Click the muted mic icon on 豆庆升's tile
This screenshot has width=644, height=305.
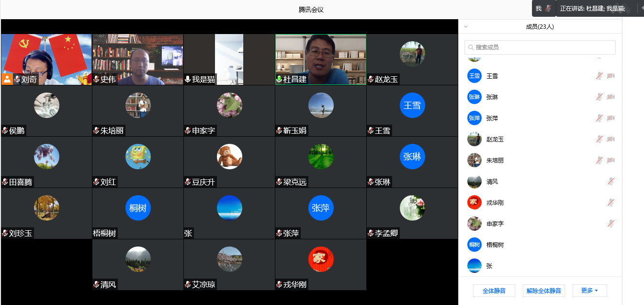tap(188, 182)
